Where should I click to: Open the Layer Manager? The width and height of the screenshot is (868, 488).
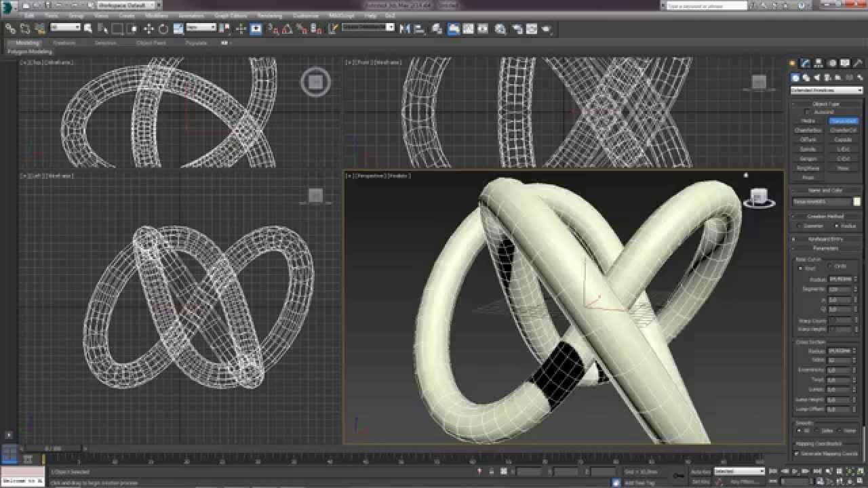click(437, 28)
